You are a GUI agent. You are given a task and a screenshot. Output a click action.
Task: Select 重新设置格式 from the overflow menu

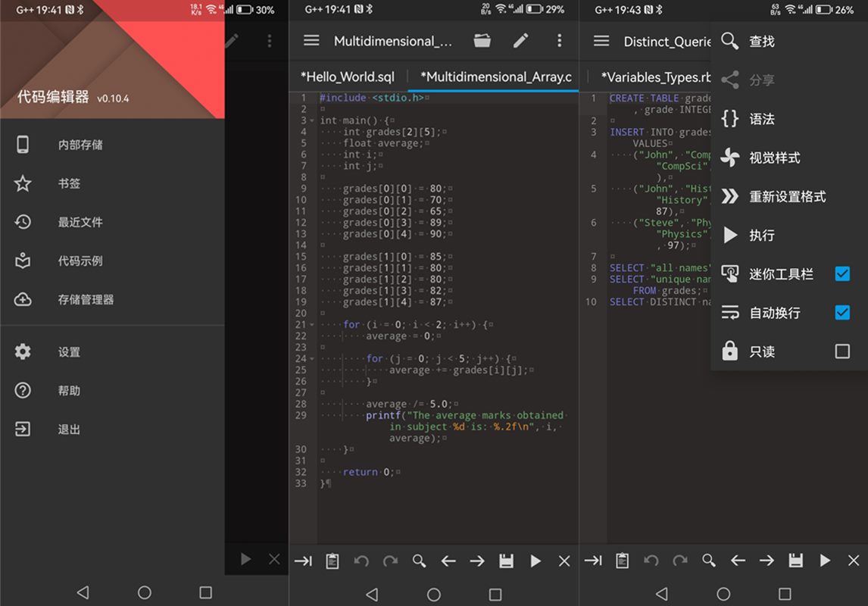pyautogui.click(x=787, y=196)
